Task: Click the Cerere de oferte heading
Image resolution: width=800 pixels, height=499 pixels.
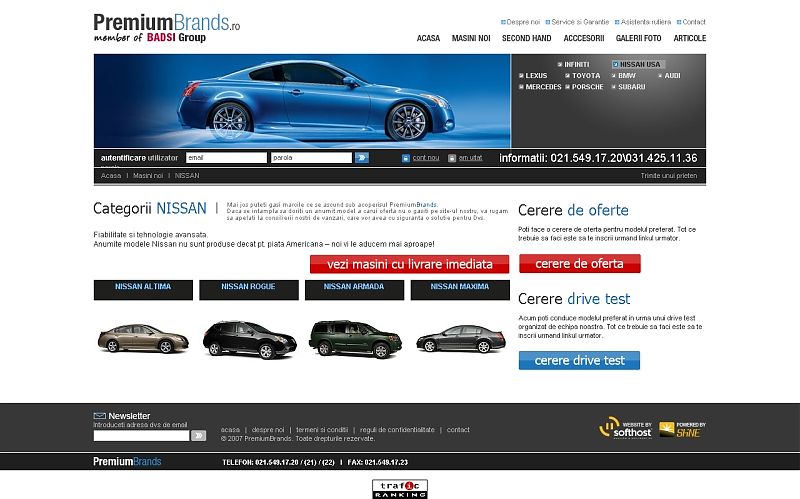Action: point(573,210)
